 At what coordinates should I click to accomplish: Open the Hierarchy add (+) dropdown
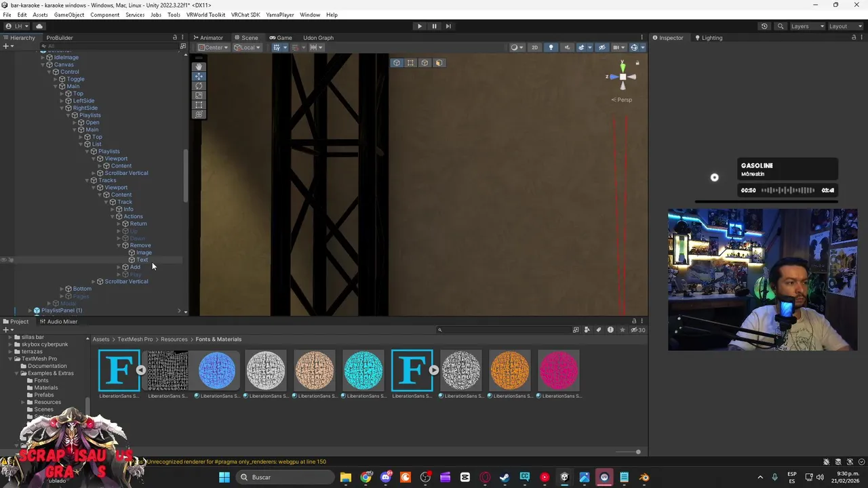pyautogui.click(x=7, y=46)
